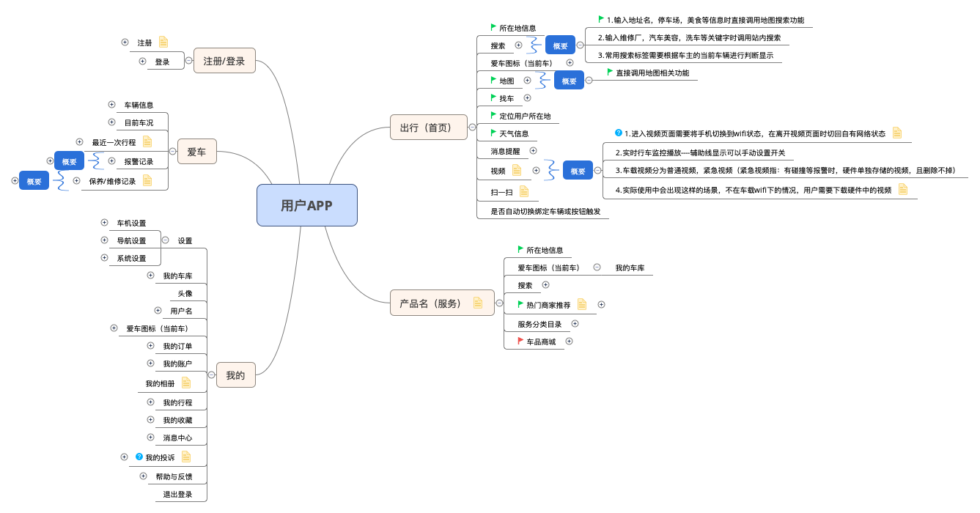The width and height of the screenshot is (980, 513).
Task: Expand the 帮助与反馈 node
Action: [143, 476]
